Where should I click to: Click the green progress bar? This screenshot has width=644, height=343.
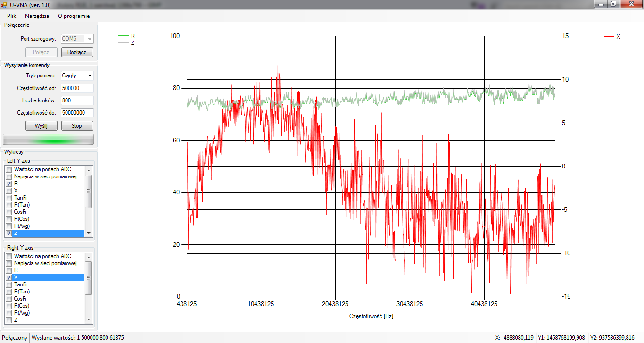tap(48, 139)
